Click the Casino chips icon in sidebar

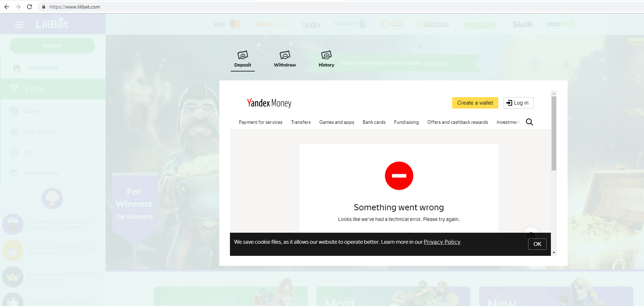[x=14, y=111]
